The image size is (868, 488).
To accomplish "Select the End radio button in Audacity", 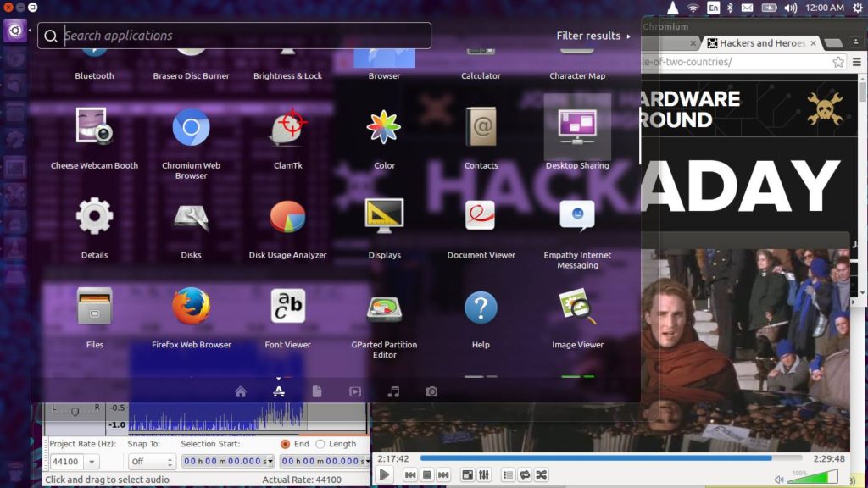I will 285,444.
